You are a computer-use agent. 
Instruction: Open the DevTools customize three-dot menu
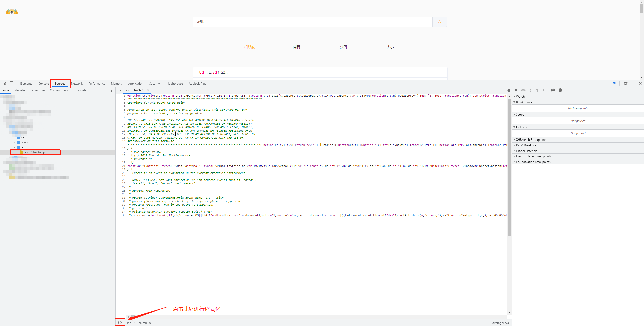633,83
